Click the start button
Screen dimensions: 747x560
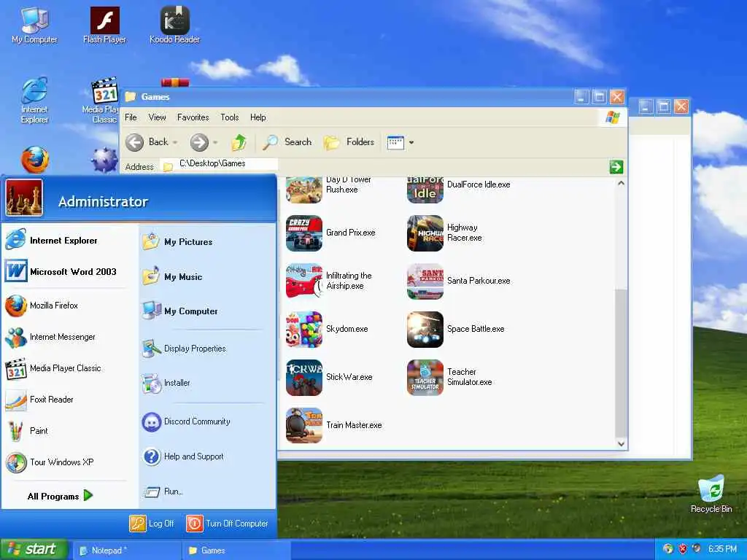[34, 550]
